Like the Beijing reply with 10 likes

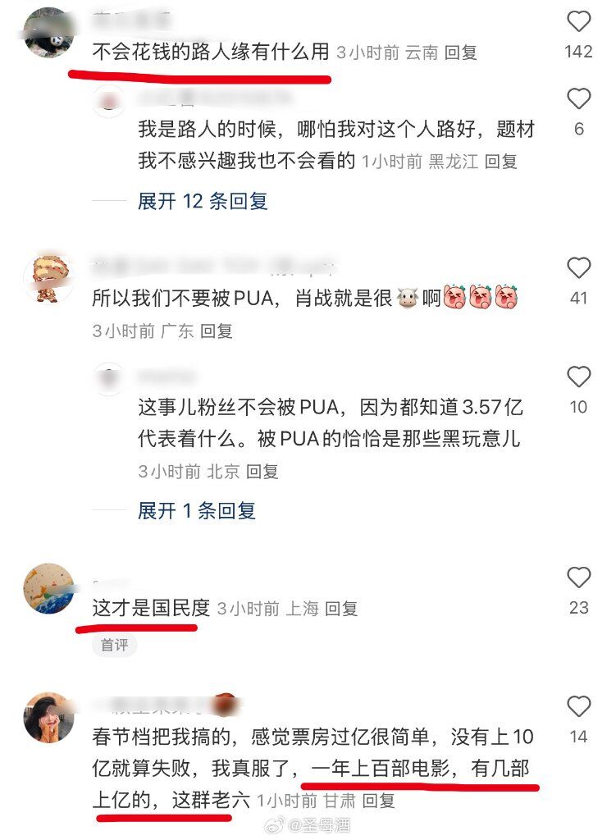click(578, 377)
